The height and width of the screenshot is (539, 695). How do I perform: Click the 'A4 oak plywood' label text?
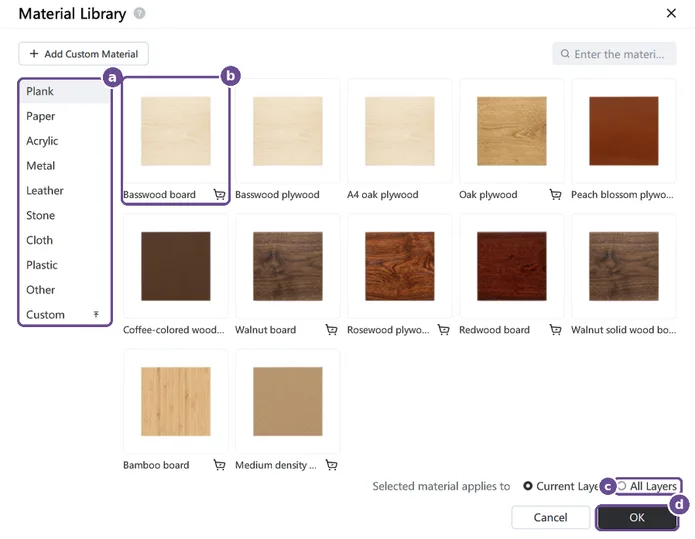coord(383,195)
